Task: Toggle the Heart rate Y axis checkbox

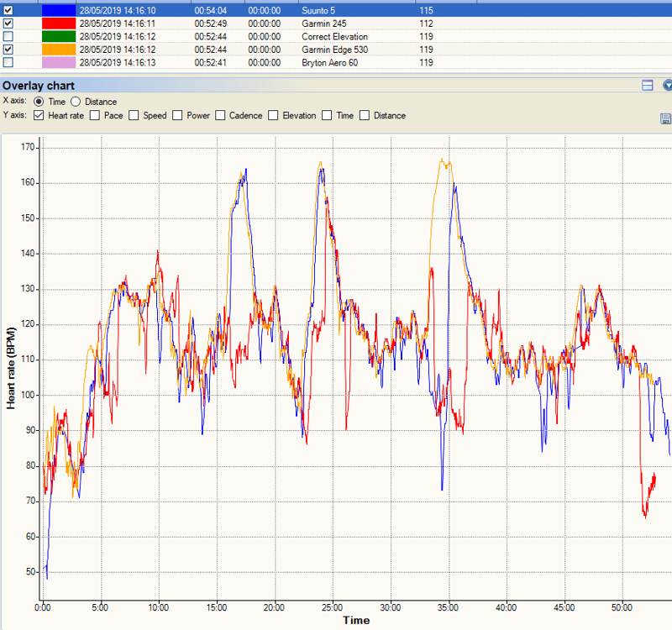Action: click(x=39, y=116)
